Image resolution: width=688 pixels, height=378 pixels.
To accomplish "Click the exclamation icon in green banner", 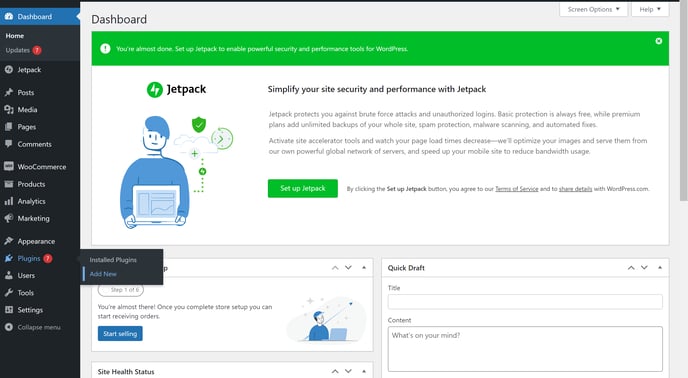I will pos(105,49).
